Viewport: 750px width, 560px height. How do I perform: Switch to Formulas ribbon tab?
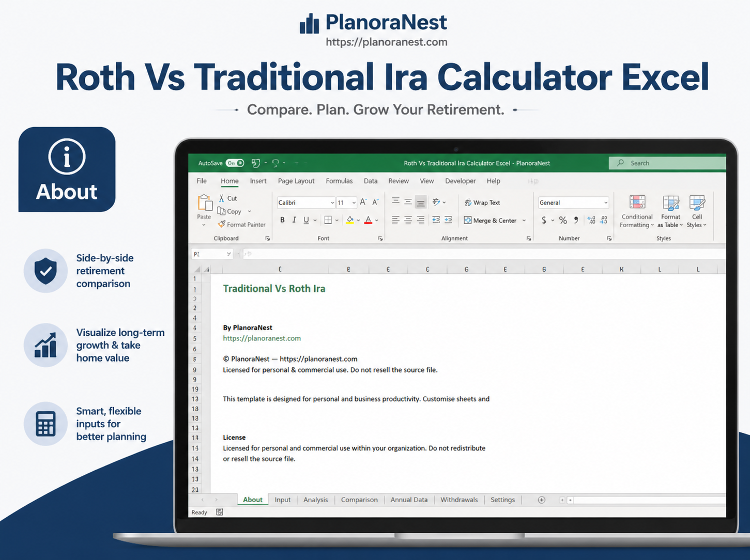[339, 181]
